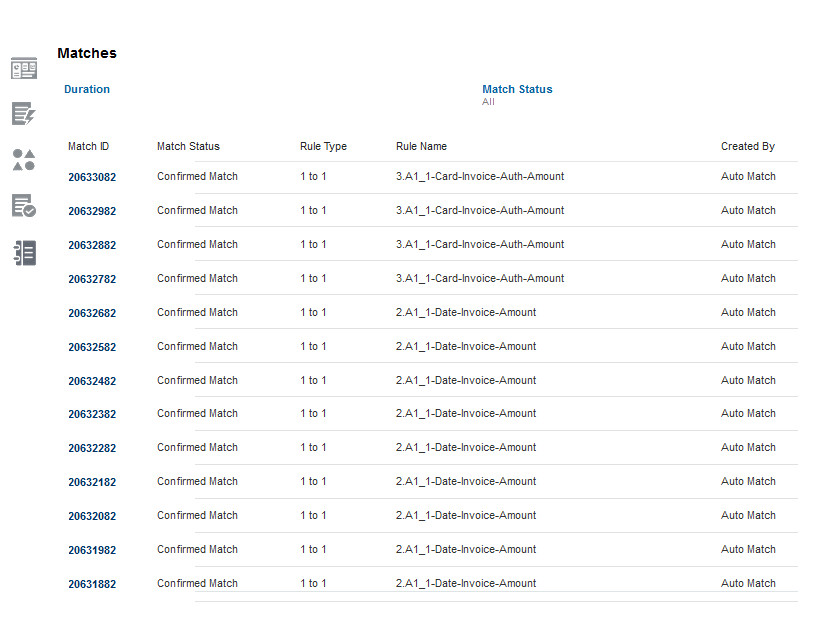Open match ID 20633082

point(92,178)
